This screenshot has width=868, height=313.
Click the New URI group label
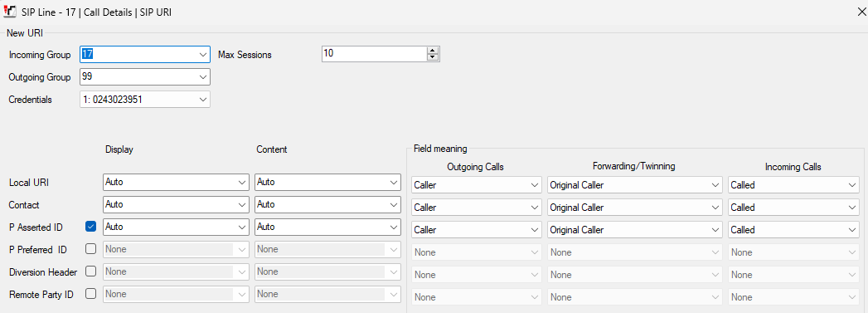tap(24, 33)
